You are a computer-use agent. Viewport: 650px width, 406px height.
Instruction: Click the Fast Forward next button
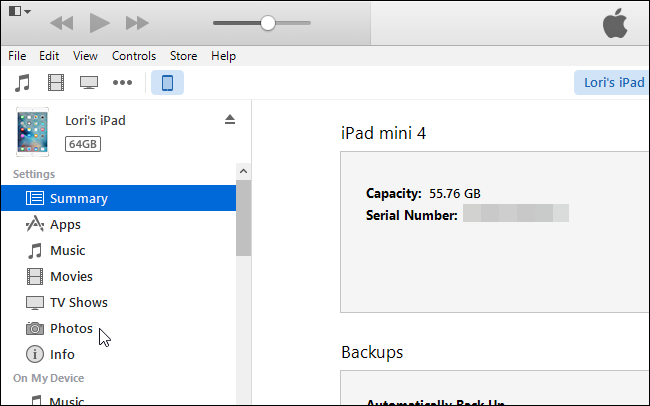click(137, 22)
